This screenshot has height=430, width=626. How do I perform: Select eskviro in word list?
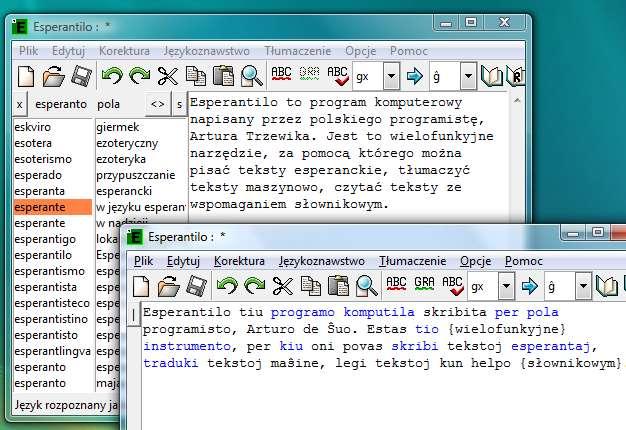[53, 127]
